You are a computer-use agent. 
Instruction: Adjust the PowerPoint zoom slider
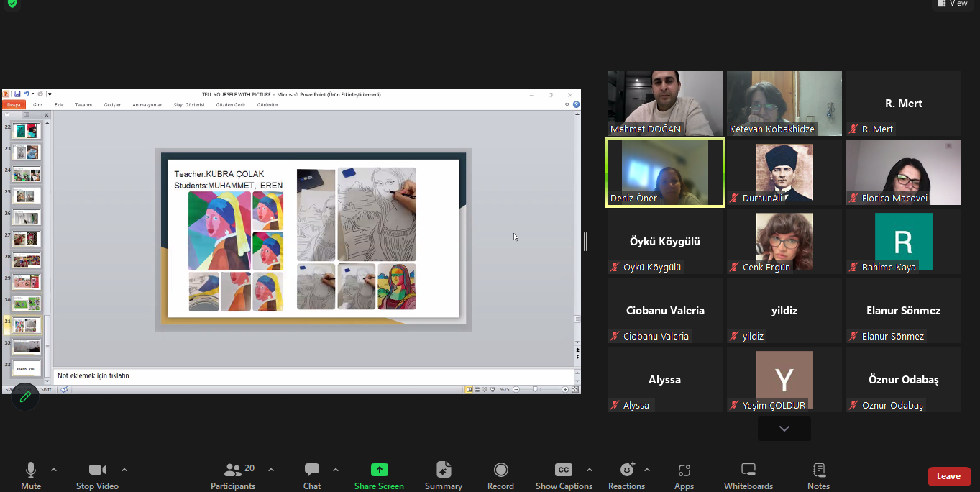tap(535, 389)
